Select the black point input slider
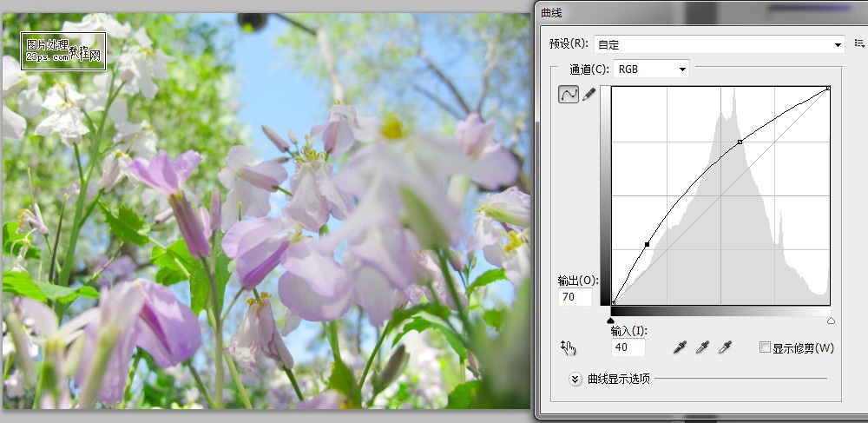 click(610, 320)
